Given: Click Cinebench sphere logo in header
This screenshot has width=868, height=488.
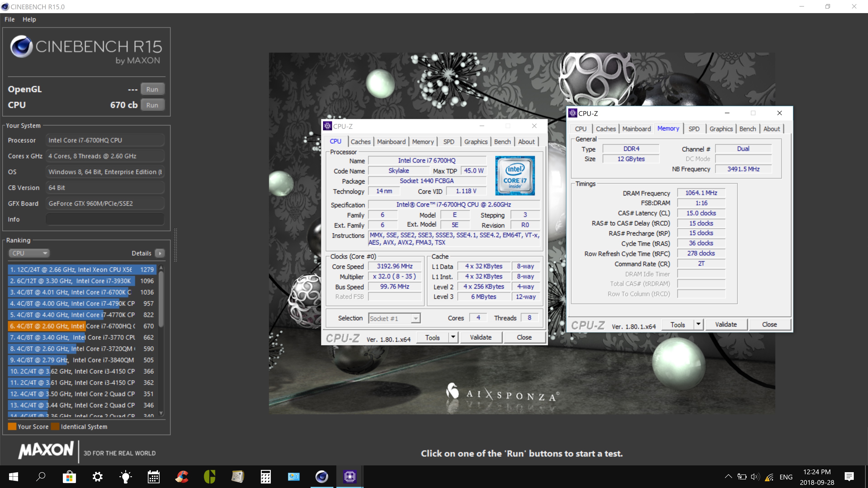Looking at the screenshot, I should 21,46.
